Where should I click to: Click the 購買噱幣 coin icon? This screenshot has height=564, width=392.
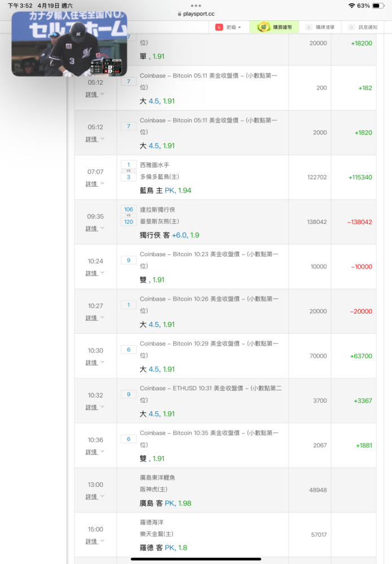coord(263,27)
